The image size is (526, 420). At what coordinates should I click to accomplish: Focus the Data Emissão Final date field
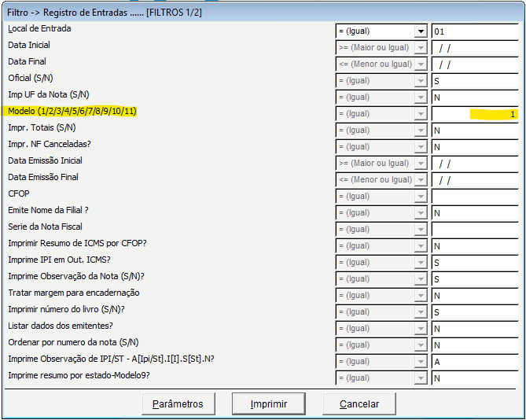pos(475,180)
